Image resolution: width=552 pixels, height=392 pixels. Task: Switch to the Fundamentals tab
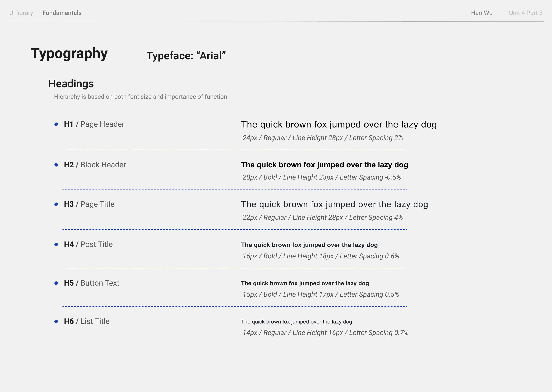(62, 13)
